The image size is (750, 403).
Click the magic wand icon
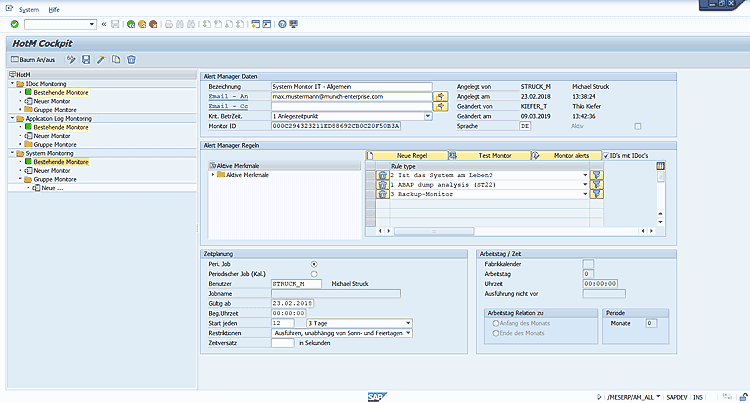coord(101,59)
